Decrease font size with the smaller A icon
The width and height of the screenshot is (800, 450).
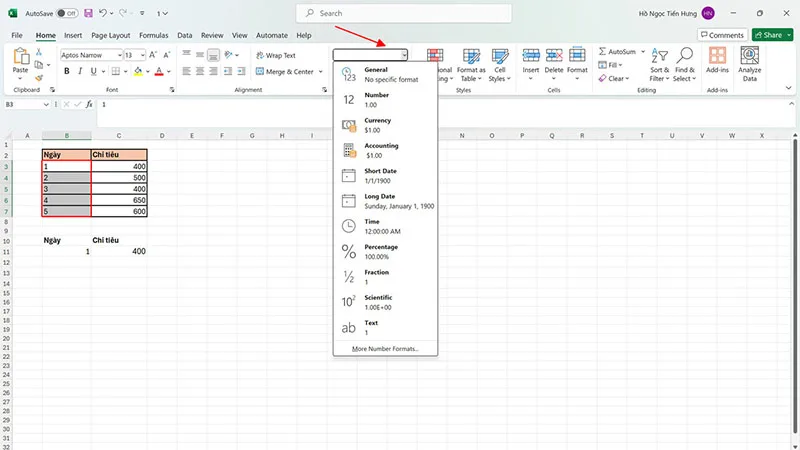tap(166, 55)
